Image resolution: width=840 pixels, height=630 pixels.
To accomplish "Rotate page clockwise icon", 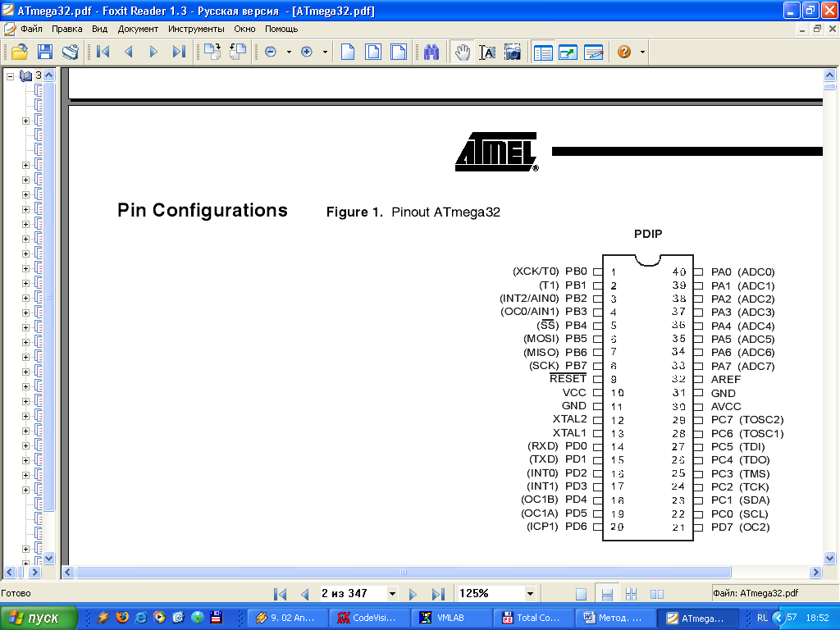I will 212,52.
